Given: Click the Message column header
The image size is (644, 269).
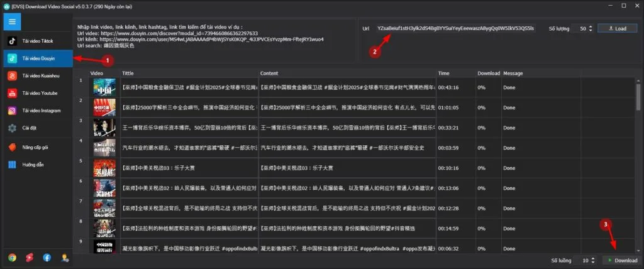Looking at the screenshot, I should click(x=541, y=73).
